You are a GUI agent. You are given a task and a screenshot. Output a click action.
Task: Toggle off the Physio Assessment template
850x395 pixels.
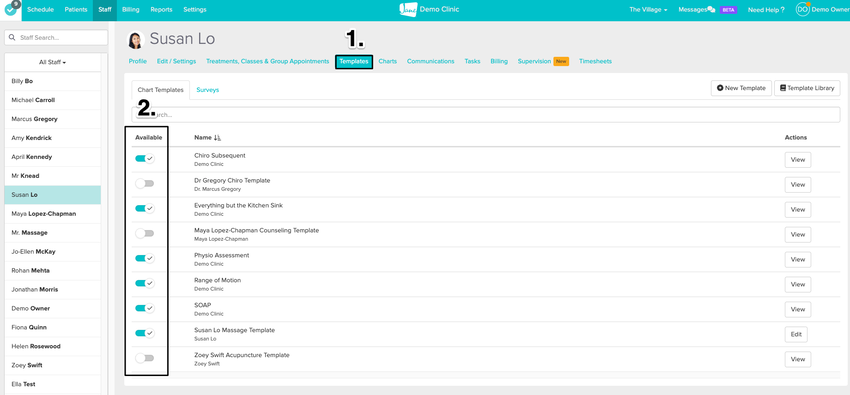145,258
